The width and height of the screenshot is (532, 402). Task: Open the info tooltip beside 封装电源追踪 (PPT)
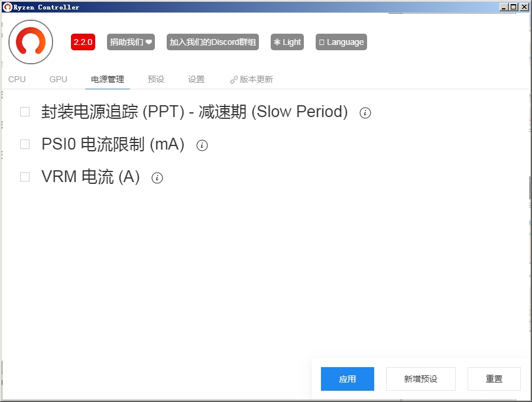click(x=365, y=113)
